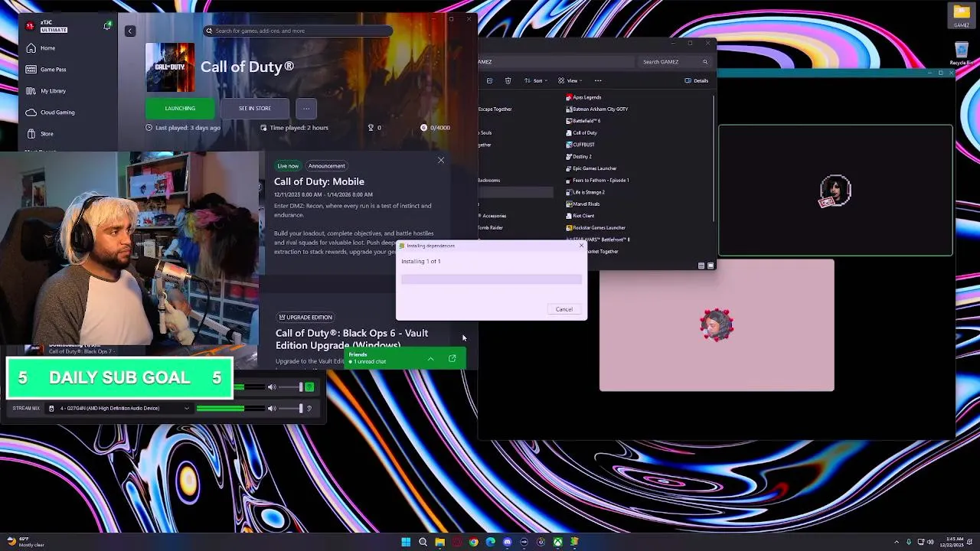Mute the upper mixer speaker icon
Screen dimensions: 980x551
coord(272,387)
